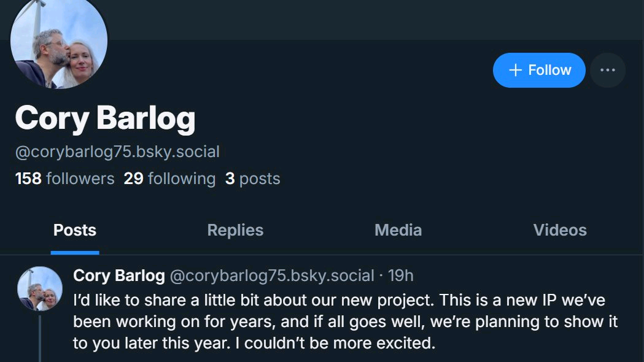Click the post's author handle link
The height and width of the screenshot is (362, 644).
click(271, 275)
